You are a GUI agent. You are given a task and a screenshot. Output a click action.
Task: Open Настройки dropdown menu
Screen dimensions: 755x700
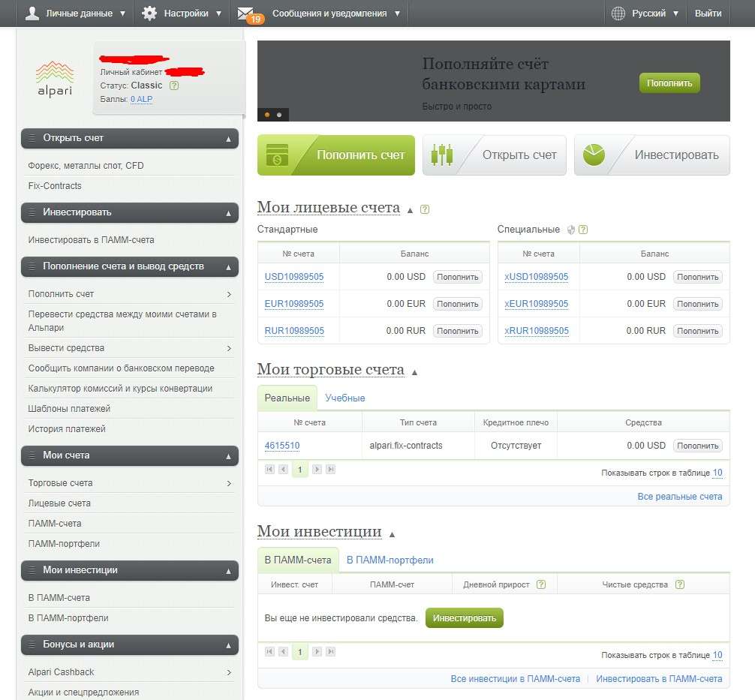click(x=182, y=13)
